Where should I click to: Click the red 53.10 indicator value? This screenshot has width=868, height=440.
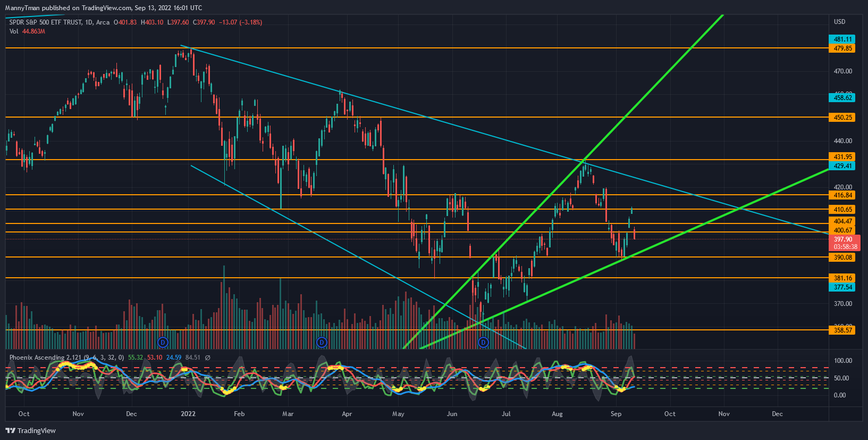point(155,358)
